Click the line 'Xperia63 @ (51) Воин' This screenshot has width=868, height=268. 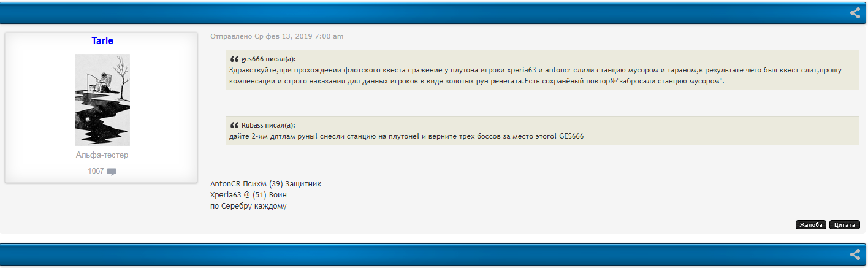coord(248,195)
